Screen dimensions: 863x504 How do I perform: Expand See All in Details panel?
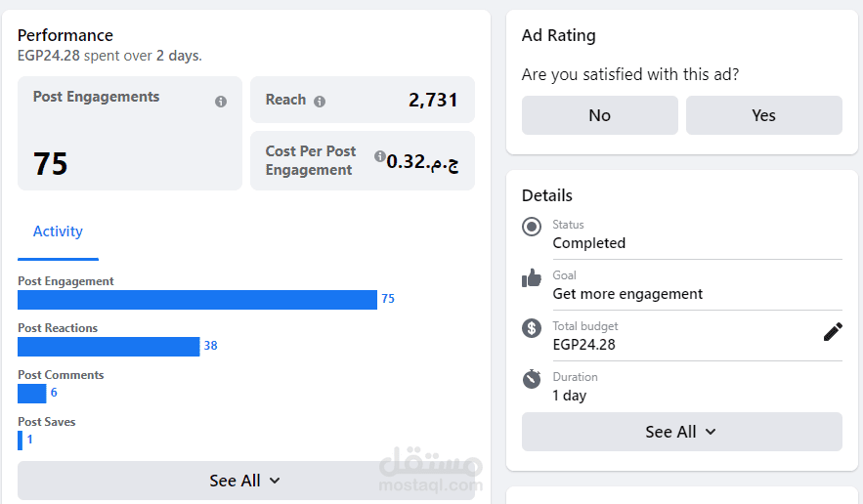coord(681,432)
